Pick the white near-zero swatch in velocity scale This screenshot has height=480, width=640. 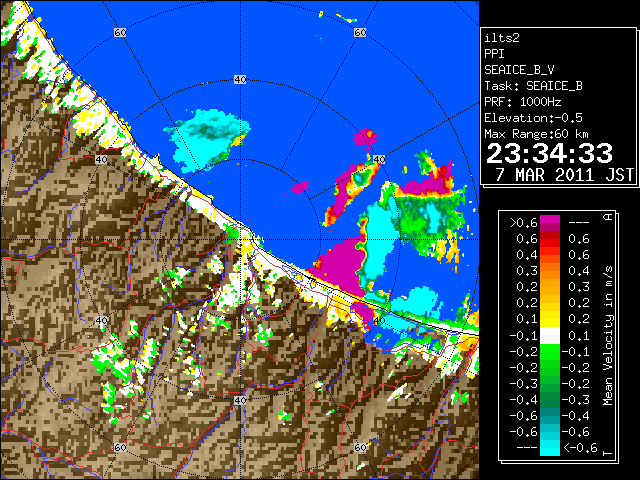pos(549,336)
